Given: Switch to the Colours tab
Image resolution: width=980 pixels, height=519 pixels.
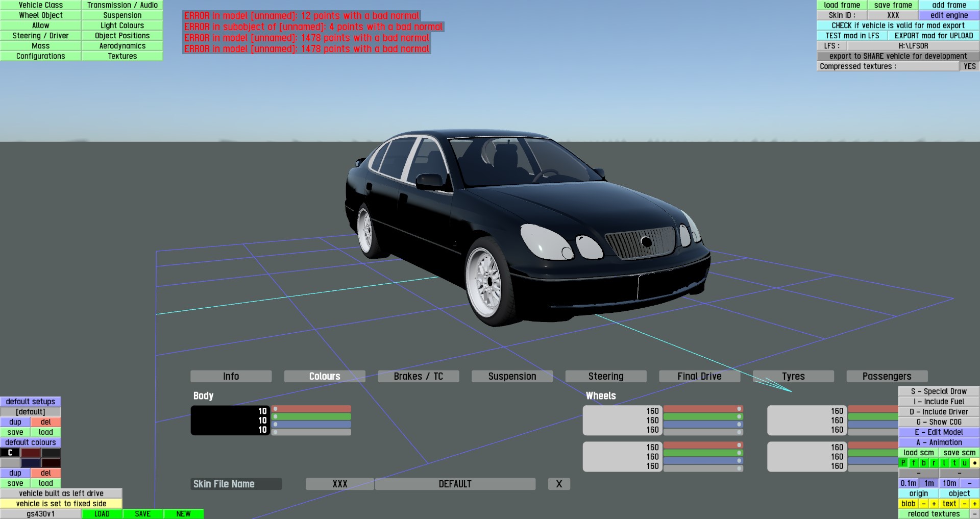Looking at the screenshot, I should coord(325,376).
